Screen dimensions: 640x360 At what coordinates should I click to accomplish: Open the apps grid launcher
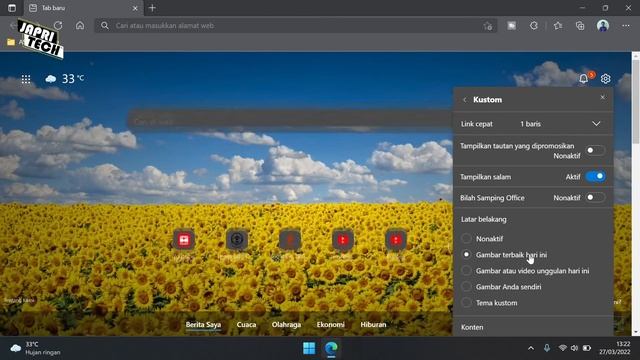pyautogui.click(x=26, y=79)
